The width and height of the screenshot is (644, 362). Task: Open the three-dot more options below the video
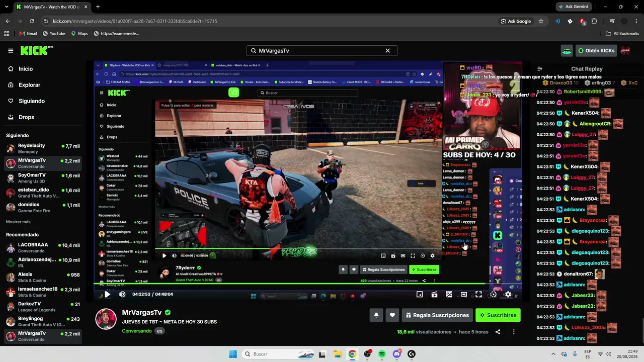click(514, 332)
